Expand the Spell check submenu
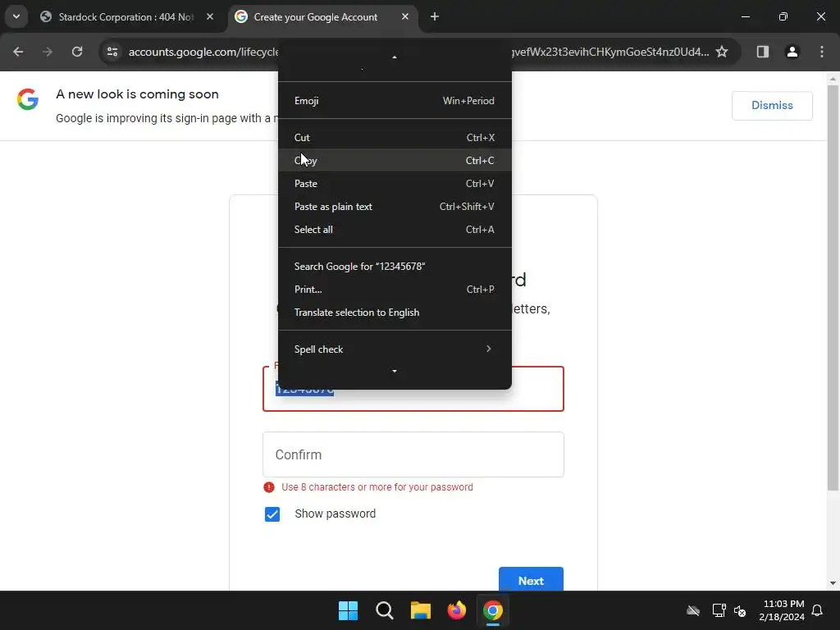Screen dimensions: 840x630 (395, 349)
